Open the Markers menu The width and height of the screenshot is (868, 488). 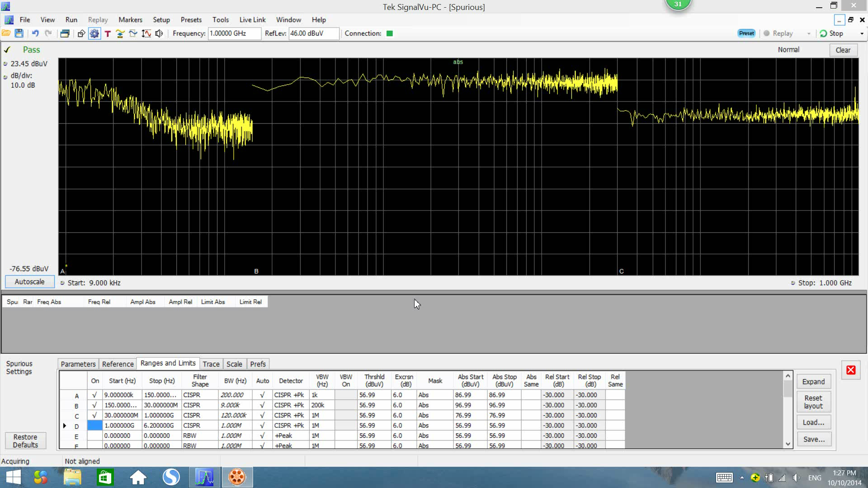(130, 20)
